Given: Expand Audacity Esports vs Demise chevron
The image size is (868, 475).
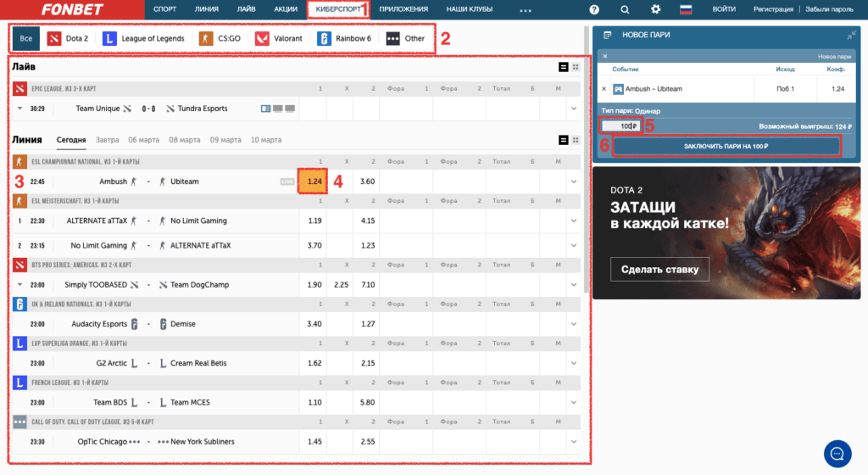Looking at the screenshot, I should coord(574,324).
